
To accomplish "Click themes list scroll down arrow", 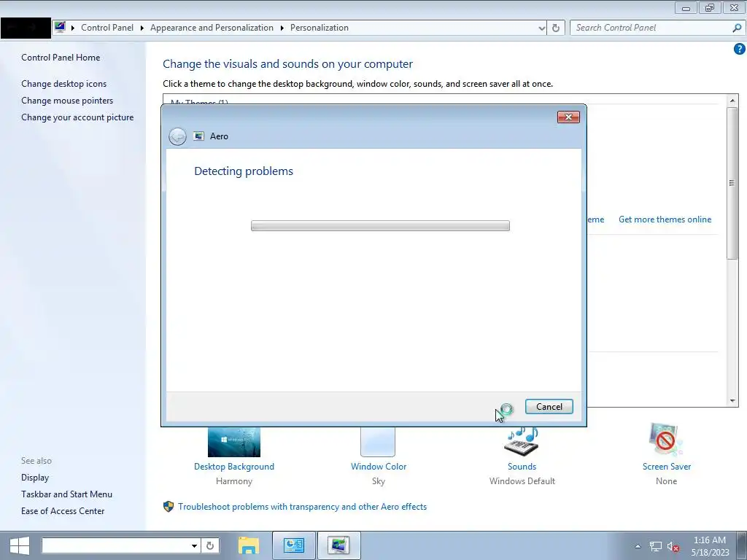I will pyautogui.click(x=732, y=401).
